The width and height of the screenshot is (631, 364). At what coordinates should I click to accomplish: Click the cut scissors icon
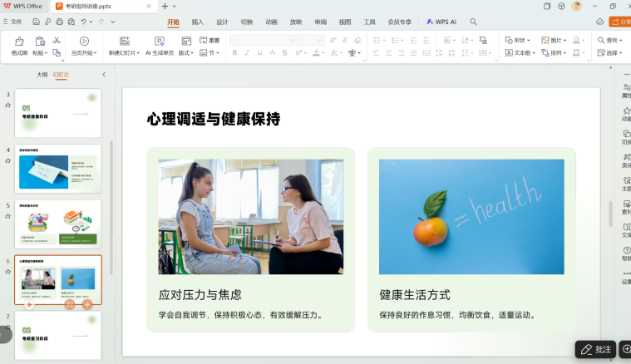[x=57, y=40]
